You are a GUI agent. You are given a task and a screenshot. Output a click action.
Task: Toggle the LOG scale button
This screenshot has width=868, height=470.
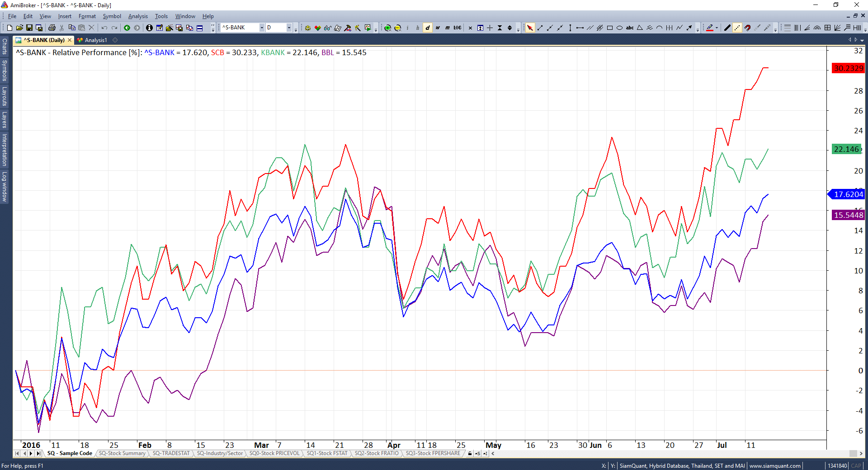[x=458, y=28]
